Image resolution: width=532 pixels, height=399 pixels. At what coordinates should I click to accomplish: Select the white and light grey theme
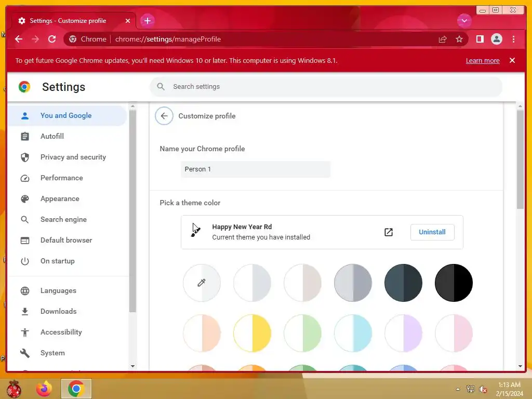(252, 283)
